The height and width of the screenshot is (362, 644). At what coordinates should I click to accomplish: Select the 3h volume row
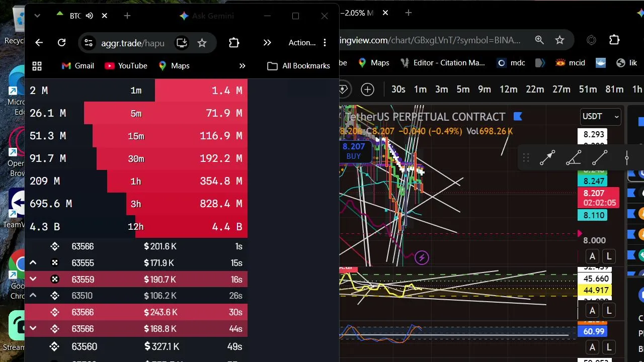pyautogui.click(x=136, y=204)
